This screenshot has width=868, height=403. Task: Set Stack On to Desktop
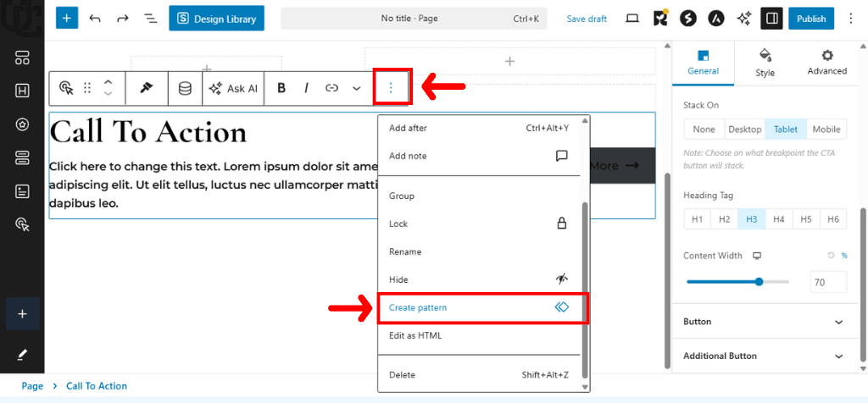tap(745, 130)
